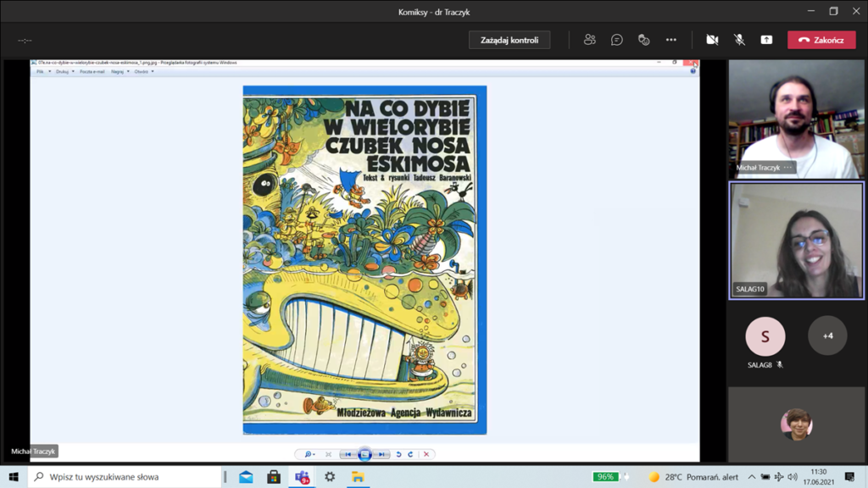Click the 96% battery indicator
This screenshot has height=488, width=868.
tap(605, 476)
